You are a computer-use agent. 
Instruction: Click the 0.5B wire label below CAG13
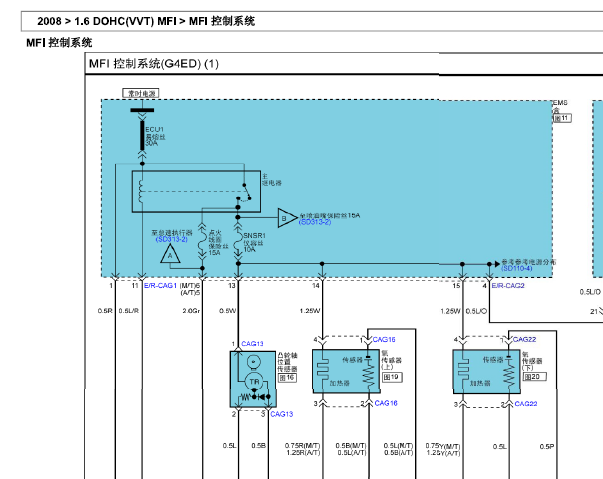click(258, 446)
